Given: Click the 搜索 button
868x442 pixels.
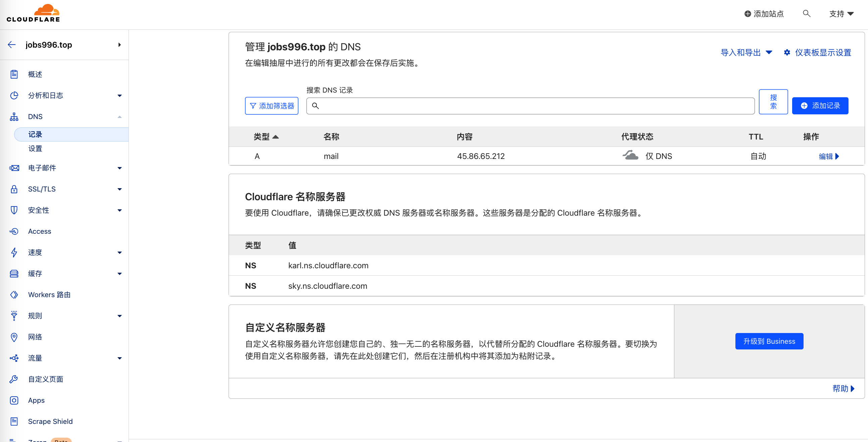Looking at the screenshot, I should point(773,102).
